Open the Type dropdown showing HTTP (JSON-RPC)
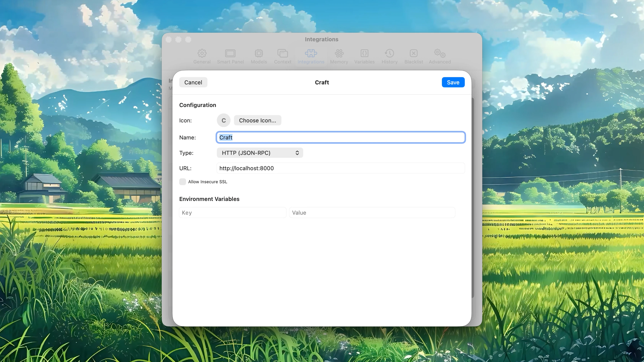644x362 pixels. point(259,153)
